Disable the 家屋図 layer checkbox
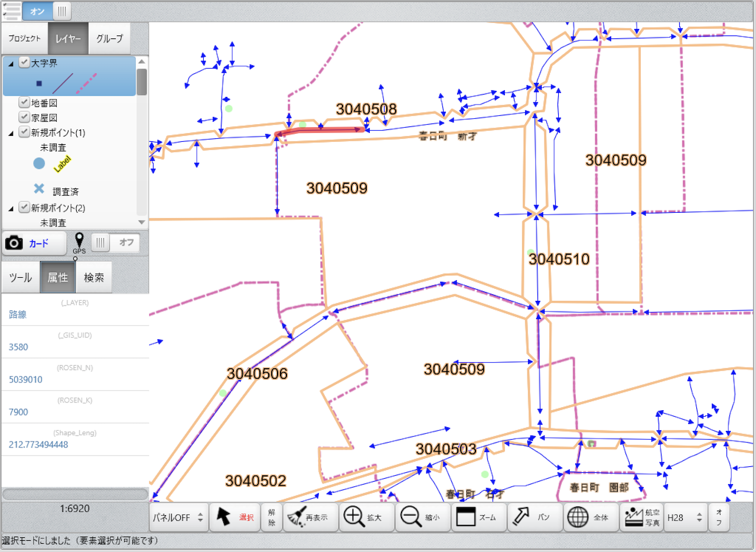This screenshot has height=552, width=756. (x=24, y=117)
